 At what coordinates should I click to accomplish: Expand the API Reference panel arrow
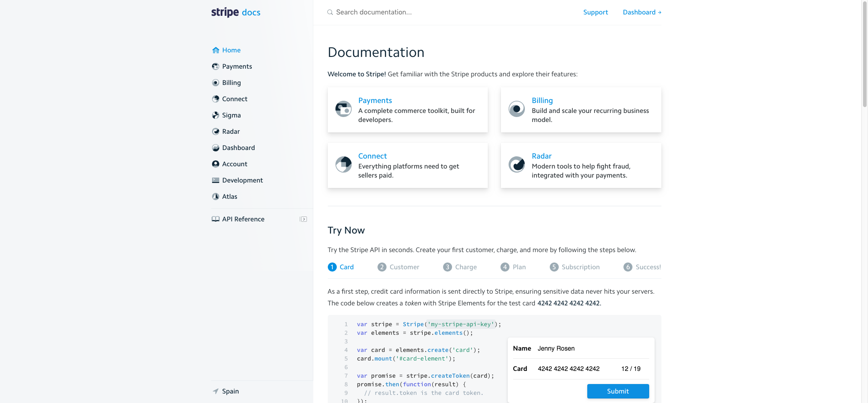304,219
